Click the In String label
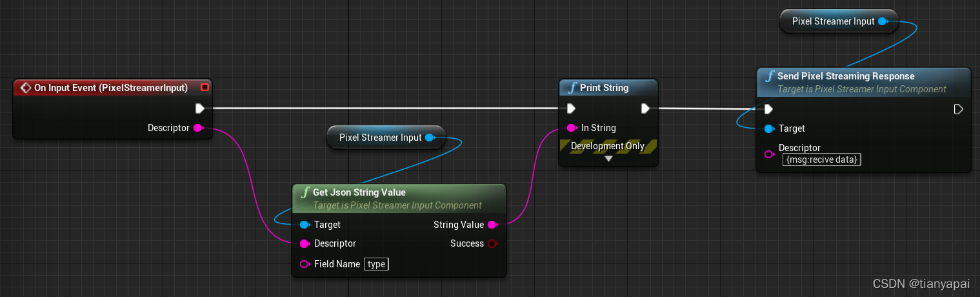The width and height of the screenshot is (980, 297). pyautogui.click(x=599, y=128)
